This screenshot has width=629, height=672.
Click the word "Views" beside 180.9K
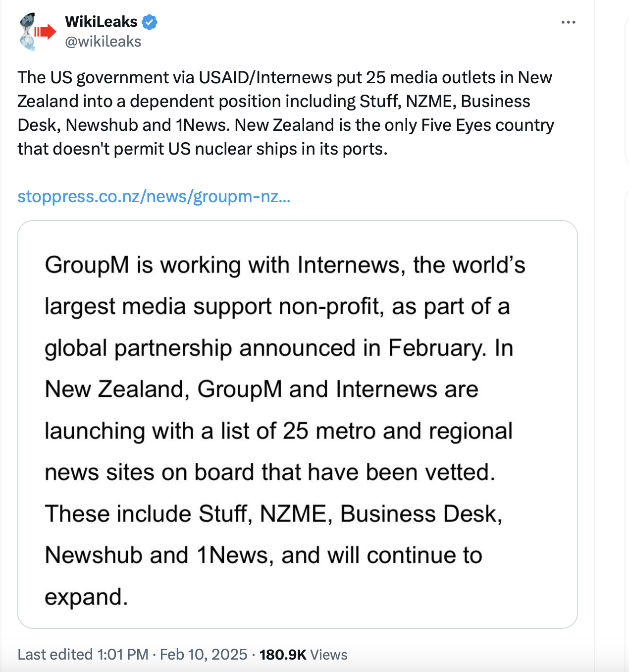click(329, 655)
